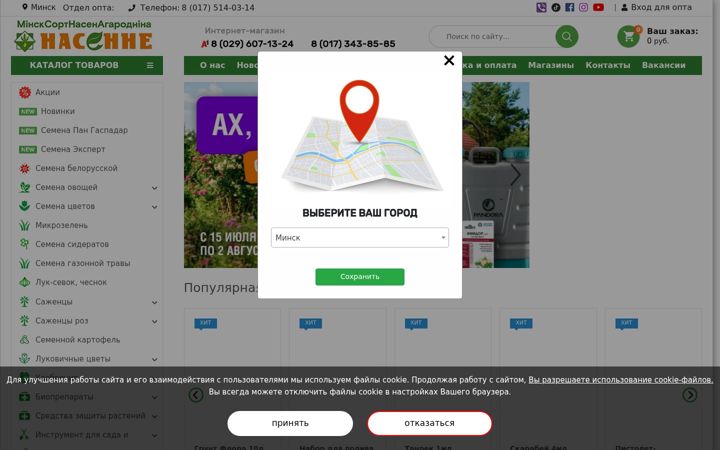Click the Семена цветов flower icon

25,206
